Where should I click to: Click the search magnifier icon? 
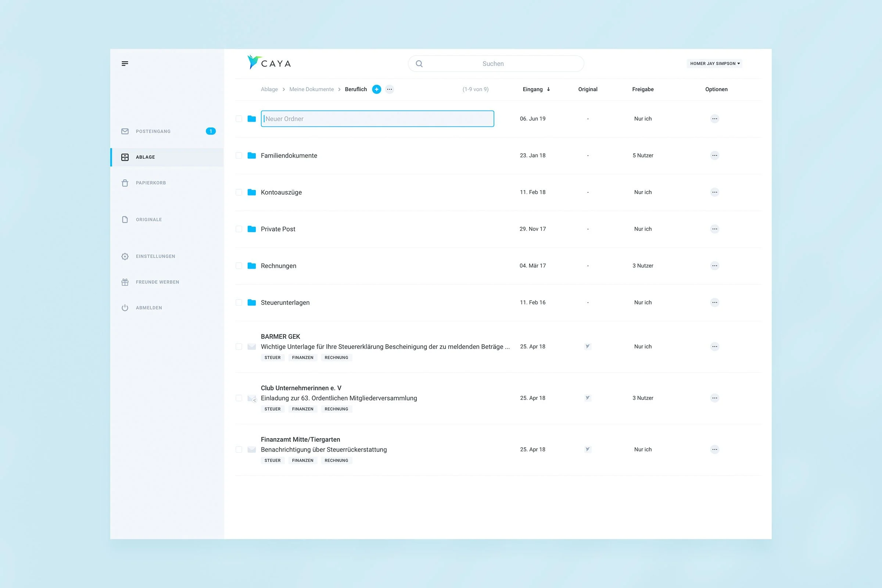pos(419,64)
